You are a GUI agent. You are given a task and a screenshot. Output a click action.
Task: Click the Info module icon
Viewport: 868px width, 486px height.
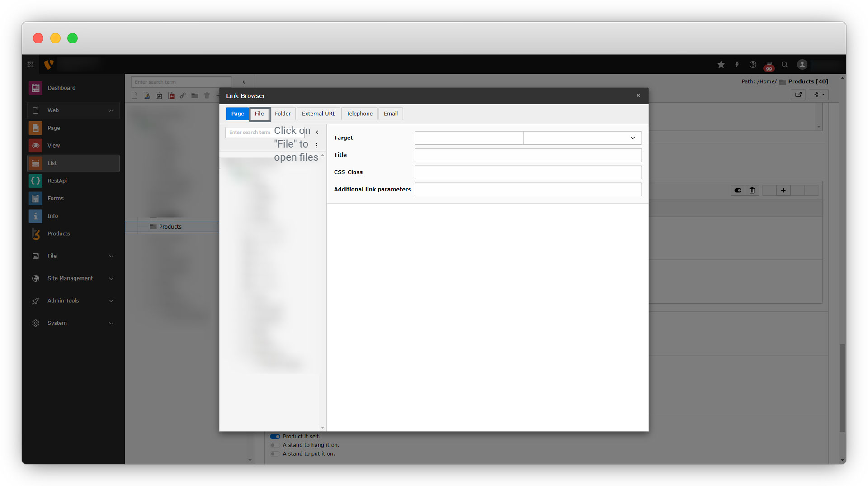click(x=36, y=216)
